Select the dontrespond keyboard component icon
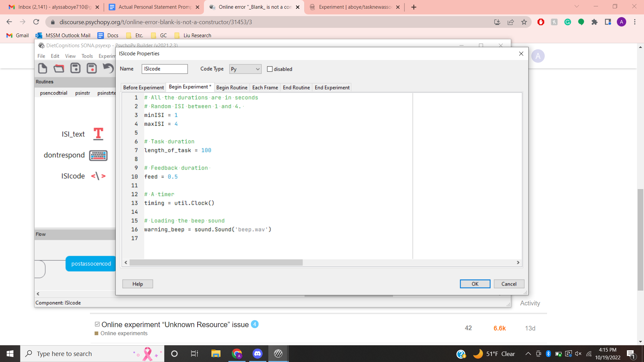Image resolution: width=644 pixels, height=362 pixels. [x=98, y=155]
